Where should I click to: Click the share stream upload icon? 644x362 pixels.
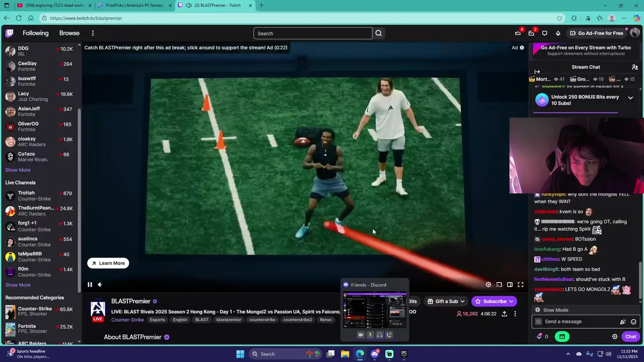504,314
